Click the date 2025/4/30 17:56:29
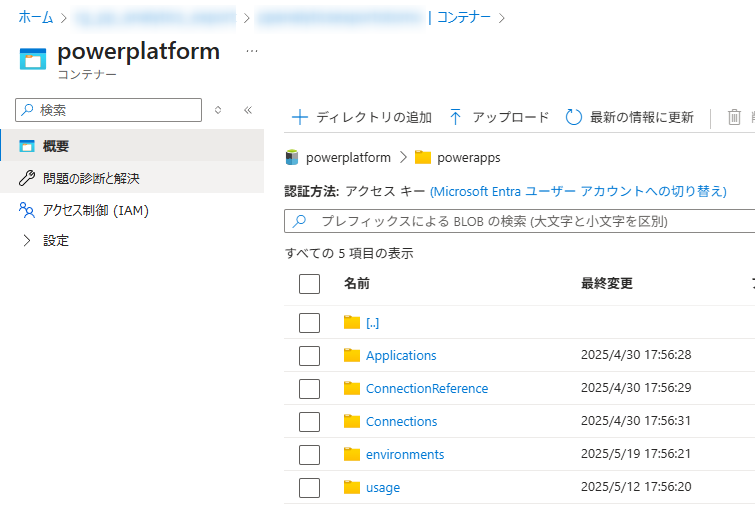 pyautogui.click(x=636, y=388)
